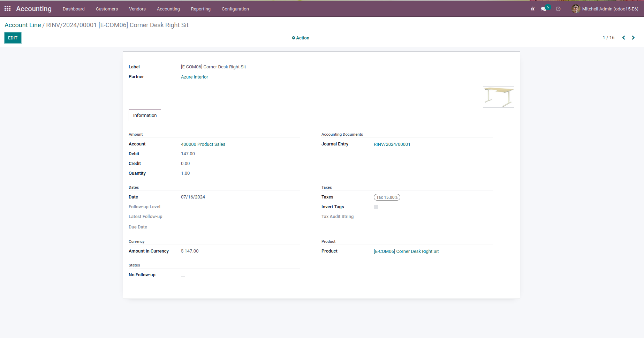Open the apps grid menu icon
Viewport: 644px width, 338px height.
pos(7,9)
